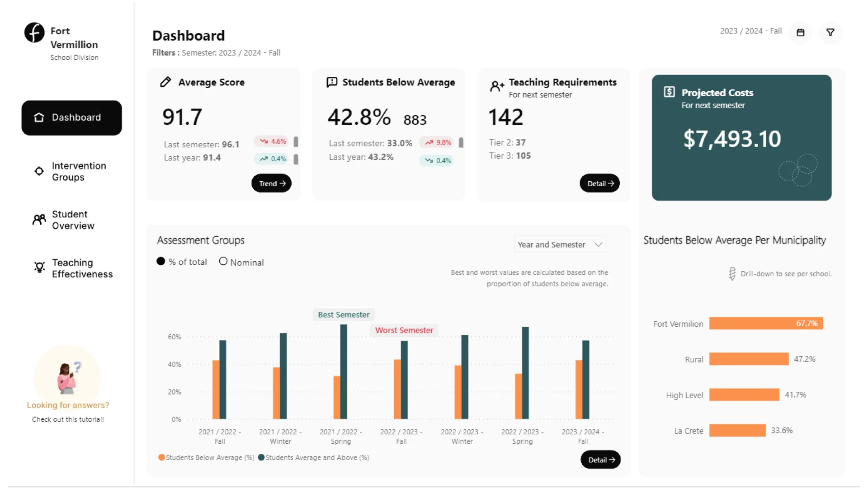
Task: Click the Rural 47.2% bar
Action: 749,359
